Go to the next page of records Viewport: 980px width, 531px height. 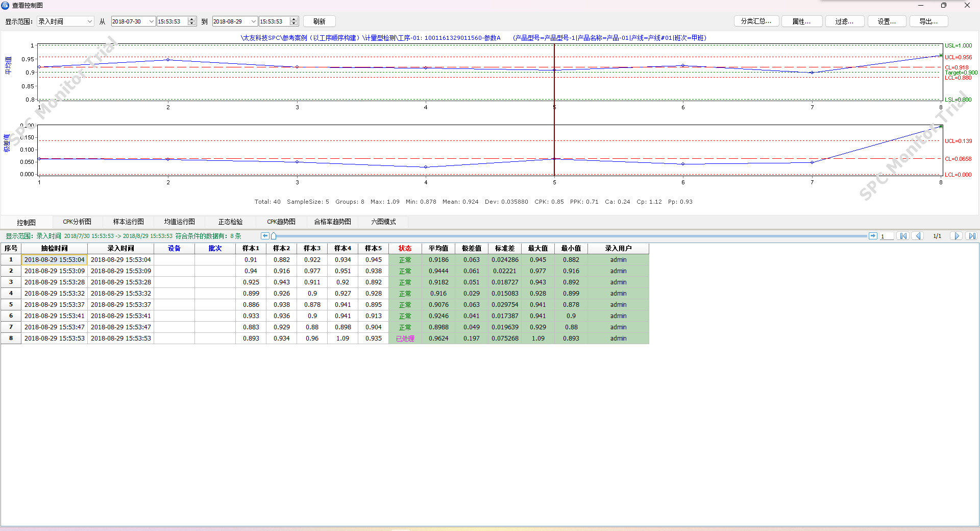pyautogui.click(x=957, y=236)
